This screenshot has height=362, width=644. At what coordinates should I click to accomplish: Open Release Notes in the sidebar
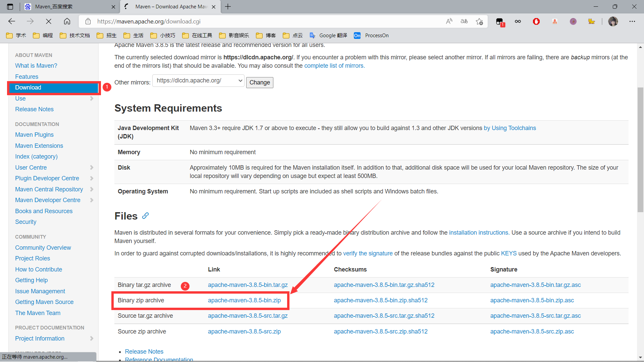(34, 109)
